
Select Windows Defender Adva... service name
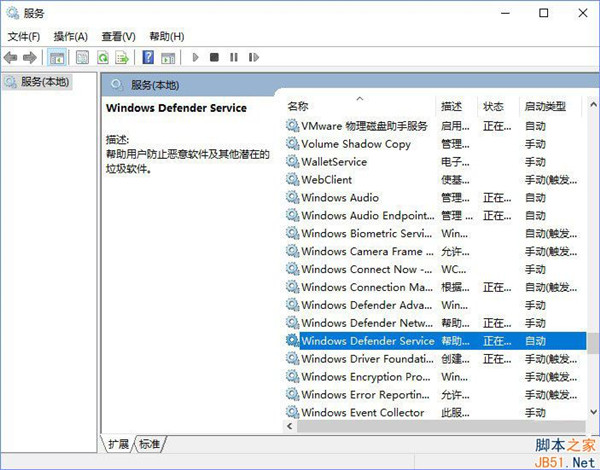tap(367, 305)
